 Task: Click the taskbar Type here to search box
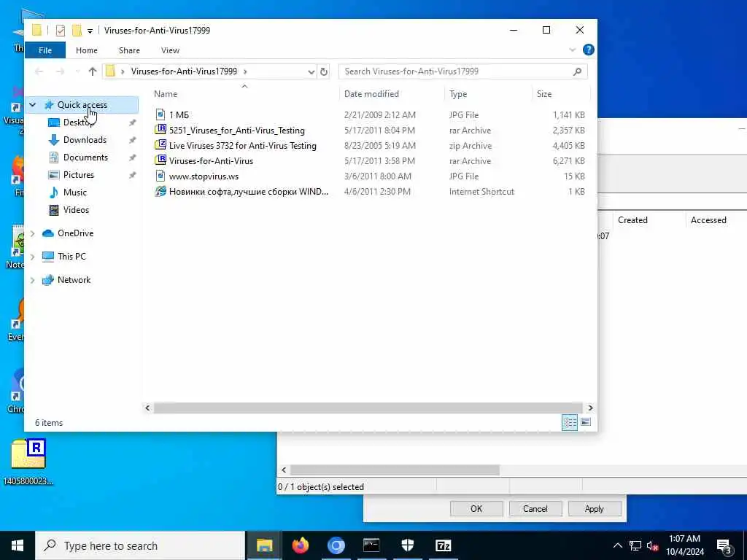[141, 545]
